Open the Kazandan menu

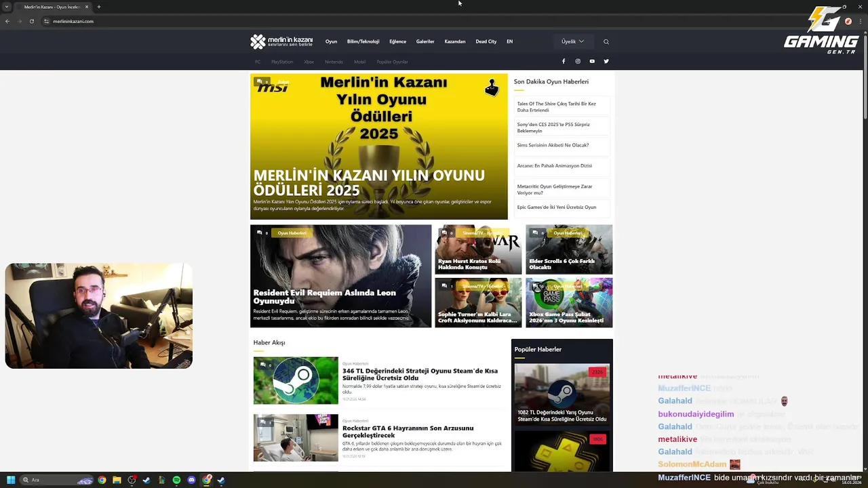pos(455,41)
